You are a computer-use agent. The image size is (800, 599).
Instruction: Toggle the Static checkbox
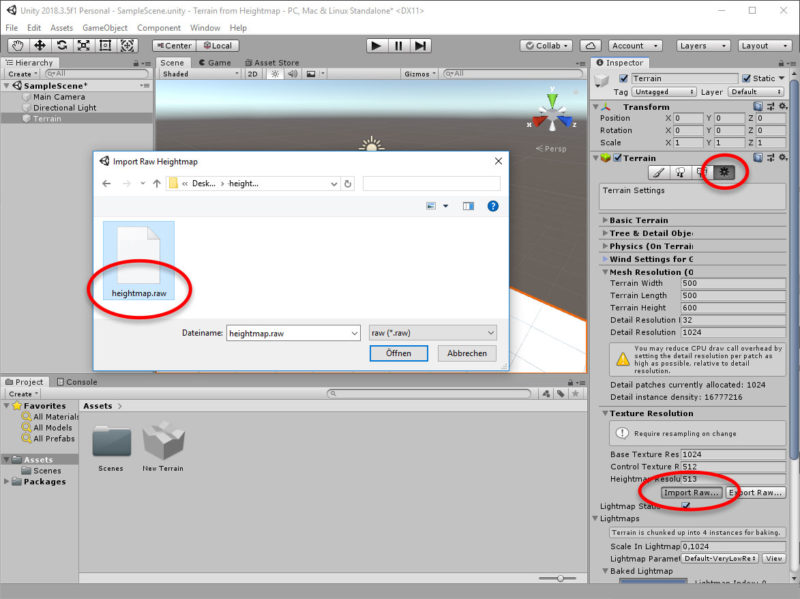pyautogui.click(x=745, y=79)
